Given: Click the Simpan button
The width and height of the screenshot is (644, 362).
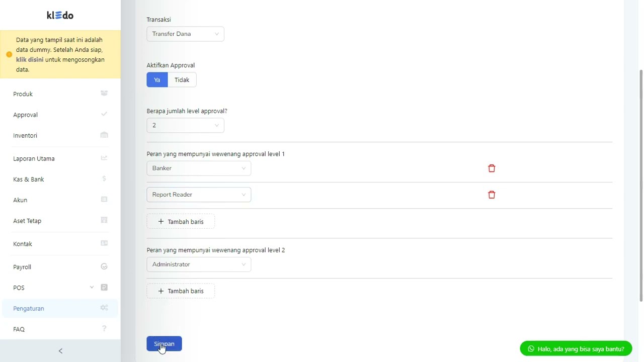Looking at the screenshot, I should (x=164, y=344).
